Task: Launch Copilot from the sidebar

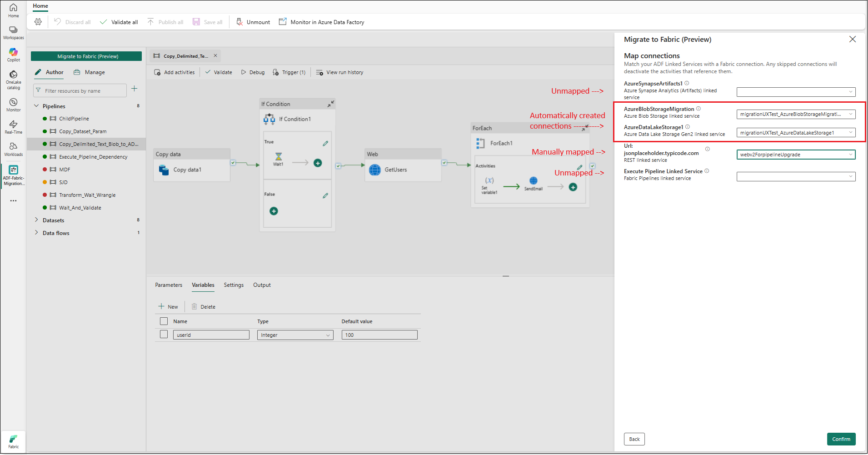Action: click(13, 55)
